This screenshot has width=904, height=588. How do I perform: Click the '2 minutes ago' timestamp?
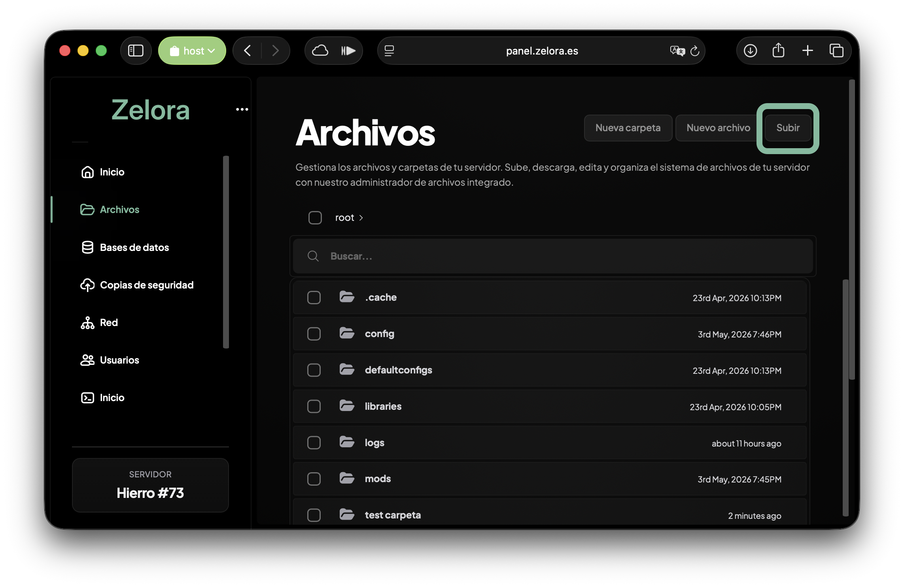point(755,516)
